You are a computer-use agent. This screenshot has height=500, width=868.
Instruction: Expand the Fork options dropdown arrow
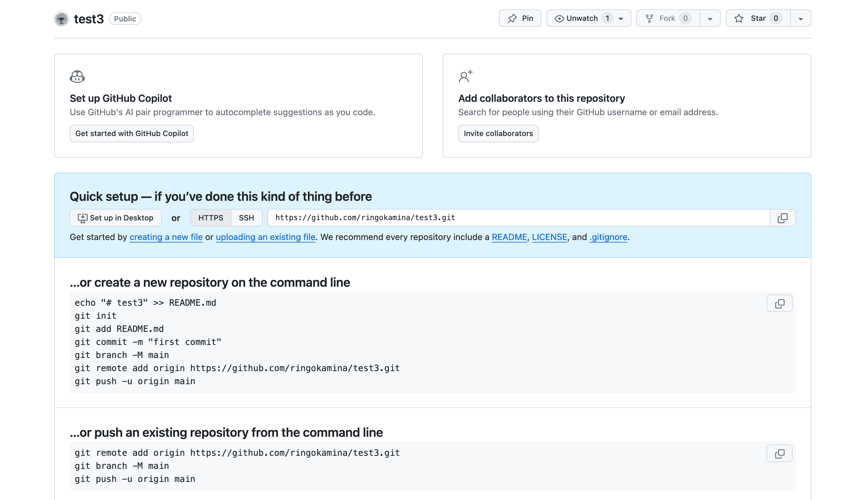click(x=710, y=19)
